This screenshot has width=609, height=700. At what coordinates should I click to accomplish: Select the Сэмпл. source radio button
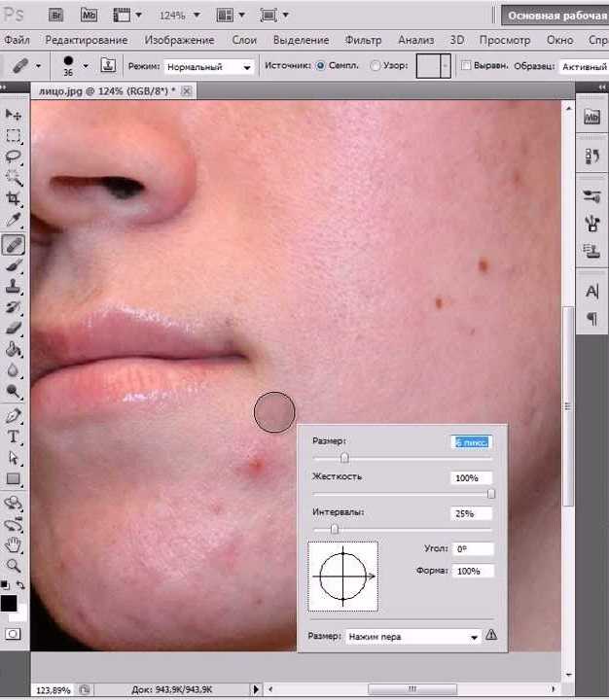tap(320, 66)
